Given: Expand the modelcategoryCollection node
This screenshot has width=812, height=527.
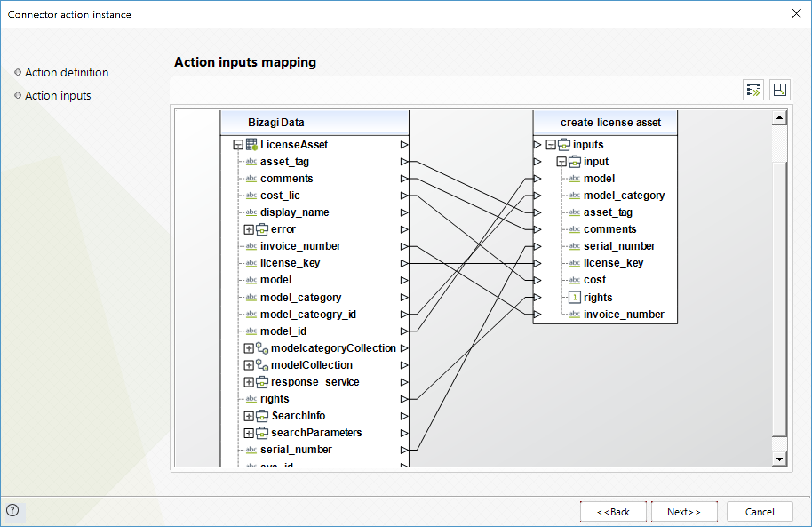Looking at the screenshot, I should [x=249, y=348].
